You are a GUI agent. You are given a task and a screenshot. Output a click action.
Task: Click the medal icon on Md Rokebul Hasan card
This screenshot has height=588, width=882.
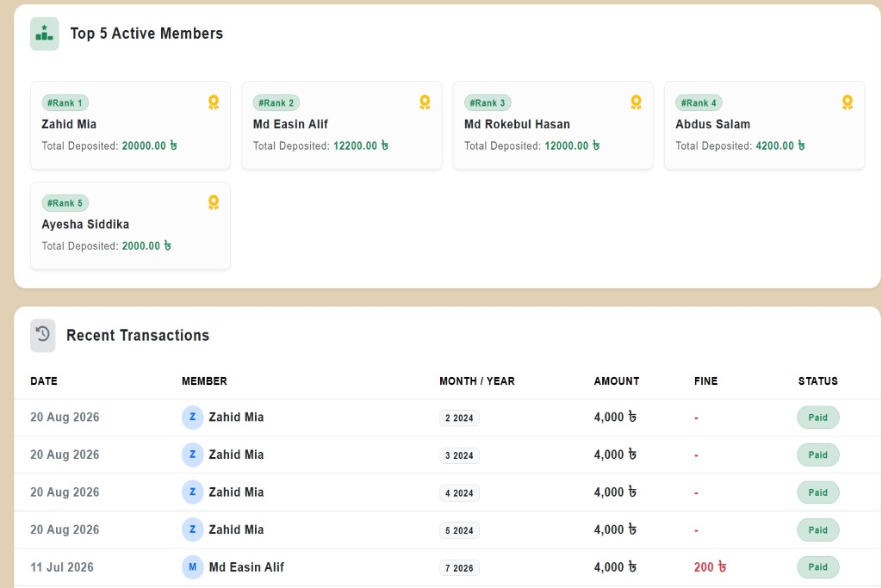coord(637,102)
